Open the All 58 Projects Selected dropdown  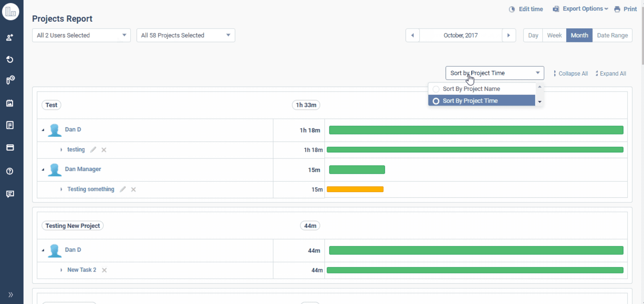click(185, 36)
